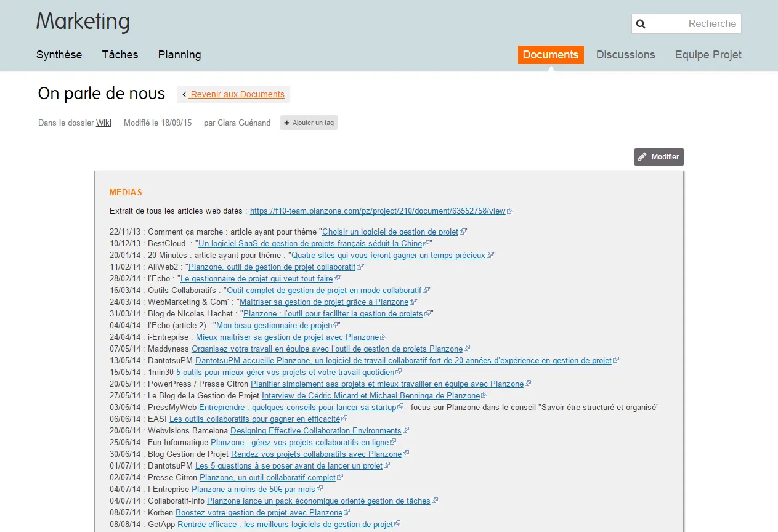Viewport: 778px width, 532px height.
Task: Click the Modifier button
Action: click(x=659, y=157)
